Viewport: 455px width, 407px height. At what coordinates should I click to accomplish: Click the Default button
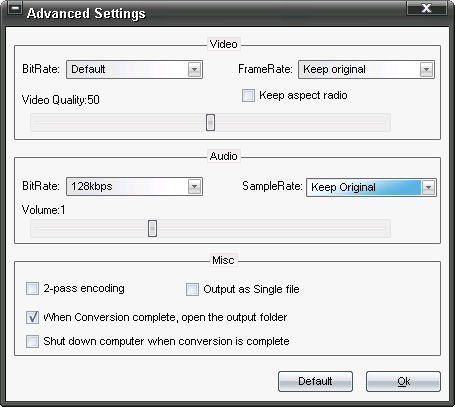click(x=315, y=381)
